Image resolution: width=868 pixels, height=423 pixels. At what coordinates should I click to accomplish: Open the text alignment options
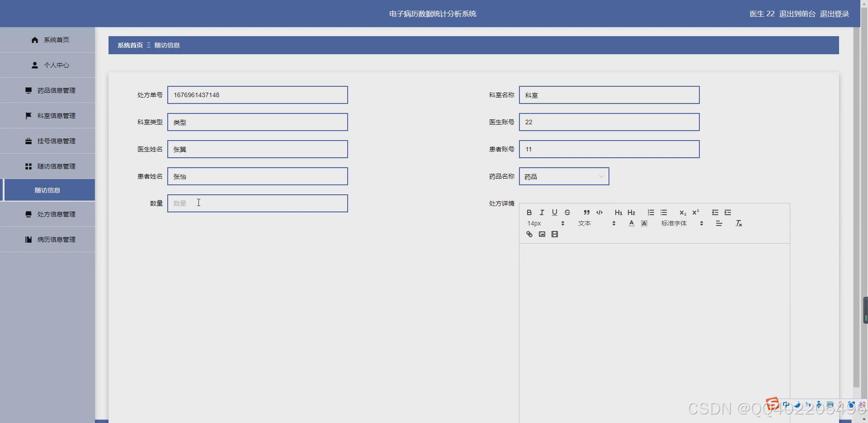point(719,223)
